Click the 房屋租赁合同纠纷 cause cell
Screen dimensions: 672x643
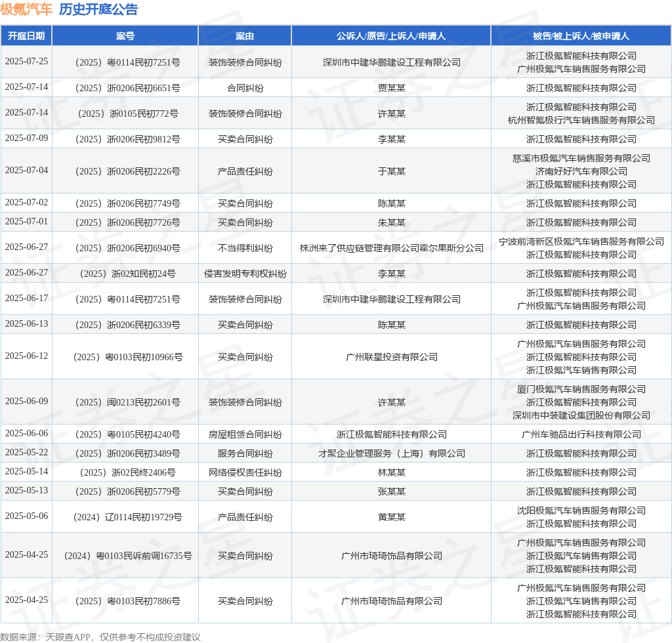point(245,434)
